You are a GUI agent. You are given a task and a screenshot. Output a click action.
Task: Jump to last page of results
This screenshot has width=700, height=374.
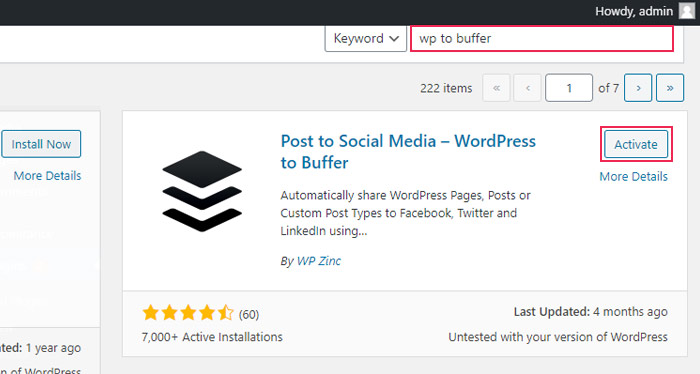670,88
